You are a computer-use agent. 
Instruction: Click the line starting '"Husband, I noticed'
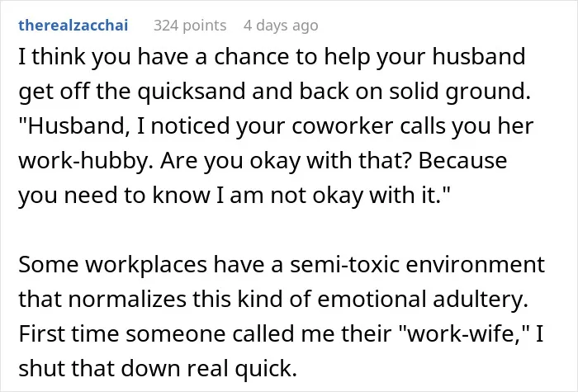pos(276,126)
